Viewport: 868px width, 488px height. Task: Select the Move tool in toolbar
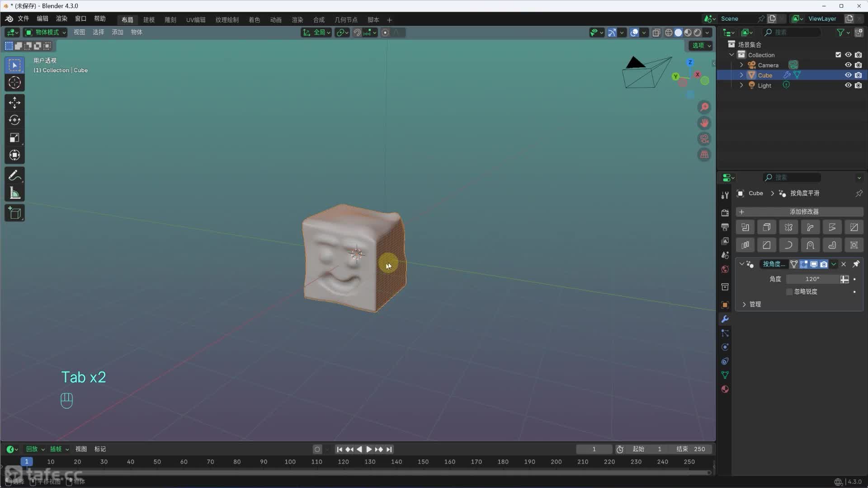click(14, 103)
